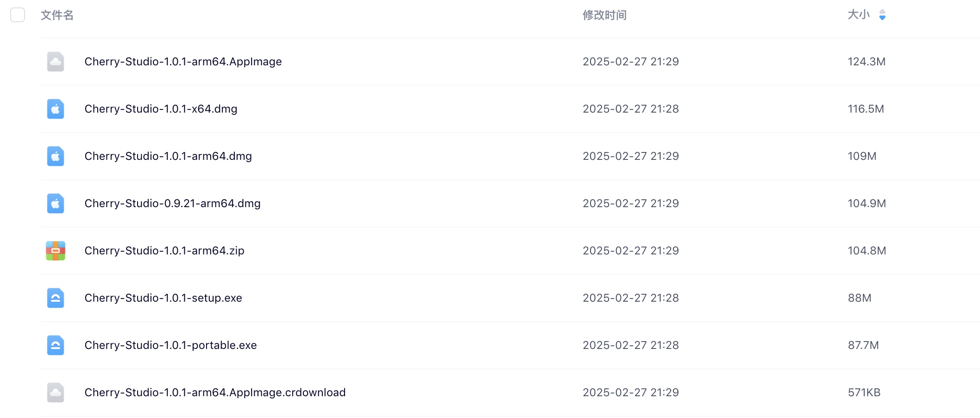The image size is (980, 418).
Task: Open Cherry-Studio-1.0.1-portable.exe
Action: tap(170, 345)
